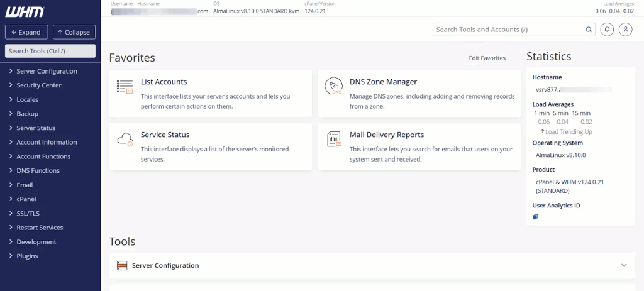
Task: Copy the User Analytics ID
Action: pyautogui.click(x=536, y=217)
